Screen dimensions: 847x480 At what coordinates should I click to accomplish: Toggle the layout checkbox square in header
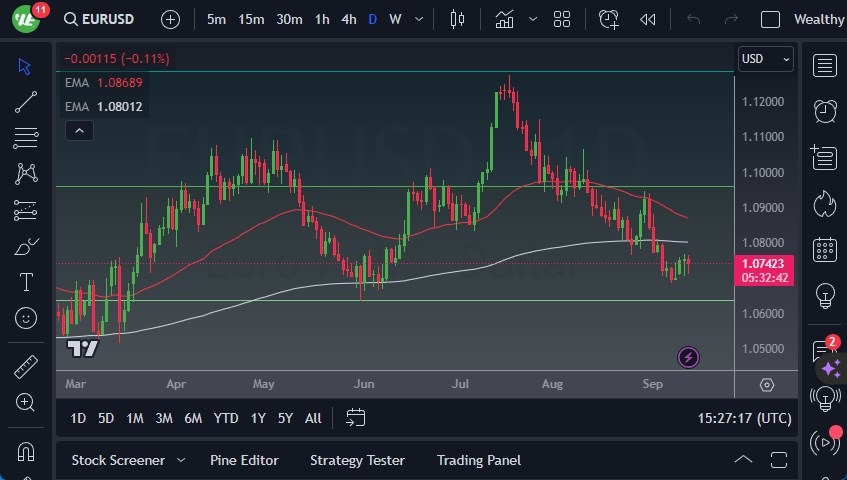[770, 19]
